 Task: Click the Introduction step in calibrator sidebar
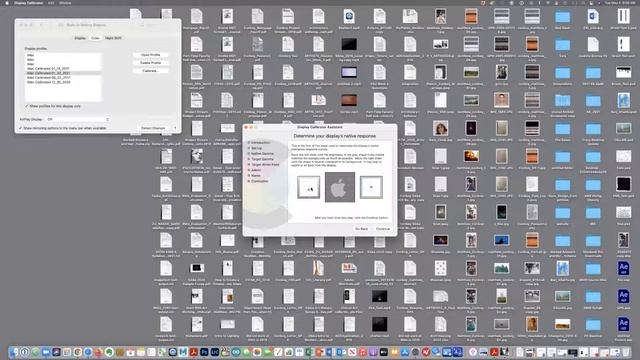coord(260,142)
